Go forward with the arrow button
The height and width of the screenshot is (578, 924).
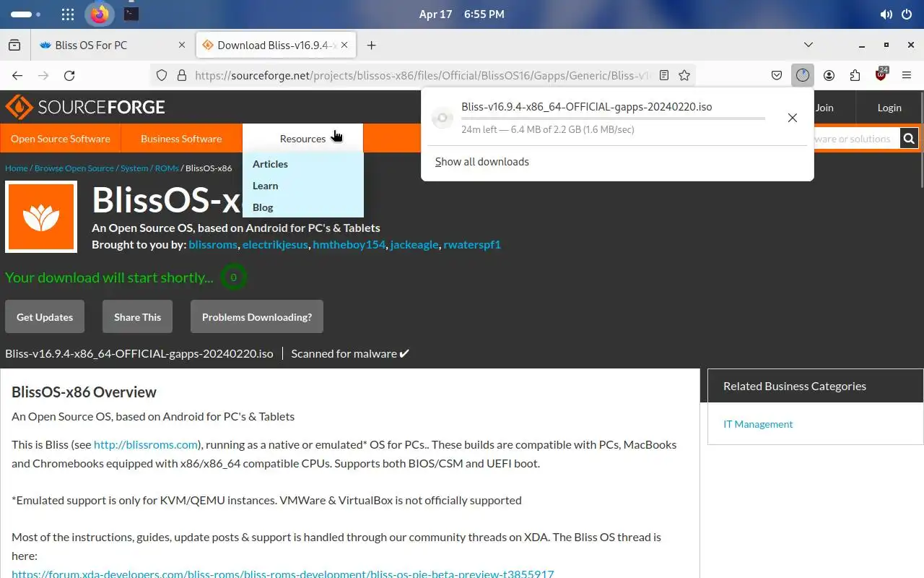[43, 75]
